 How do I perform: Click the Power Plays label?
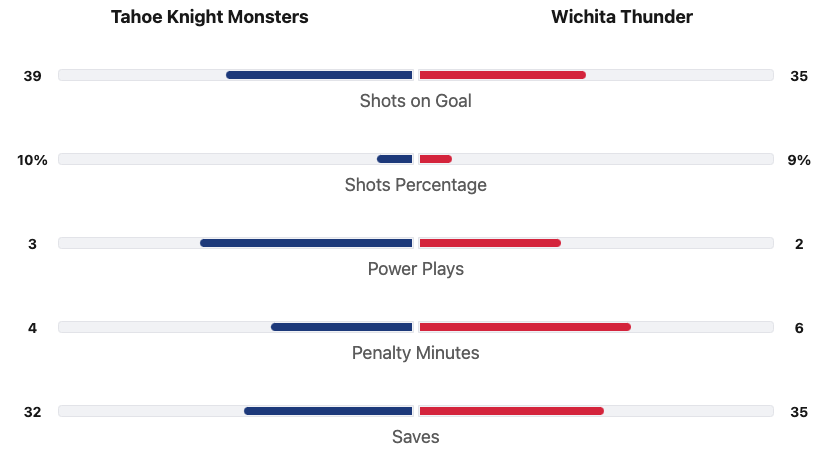click(x=415, y=269)
